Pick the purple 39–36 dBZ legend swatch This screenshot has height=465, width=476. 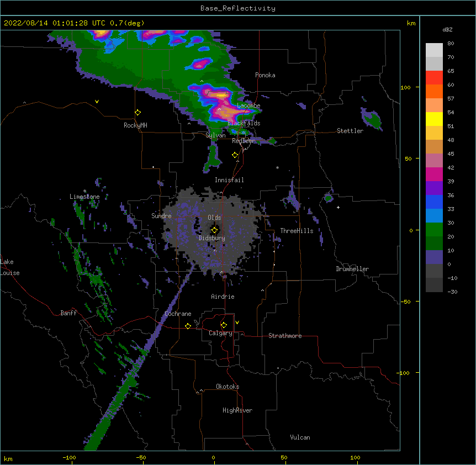pyautogui.click(x=434, y=188)
